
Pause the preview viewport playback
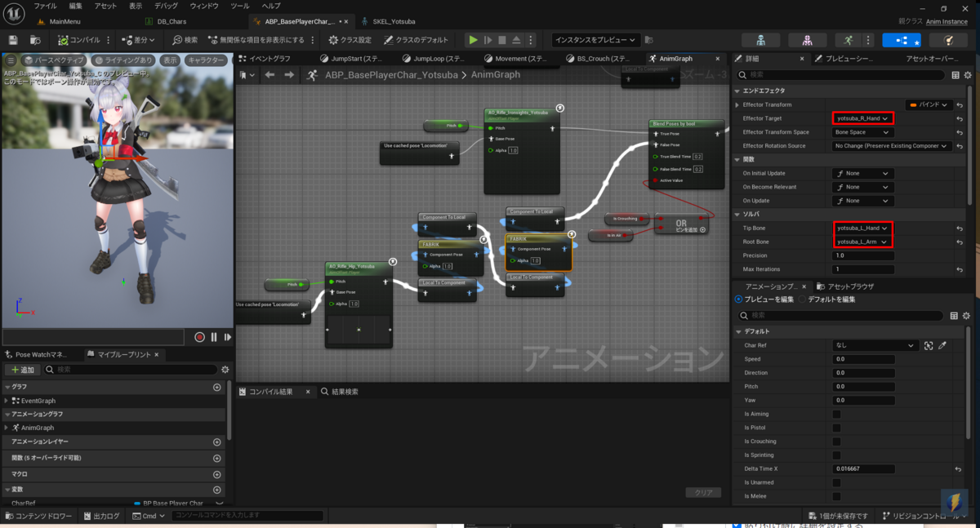[x=214, y=337]
